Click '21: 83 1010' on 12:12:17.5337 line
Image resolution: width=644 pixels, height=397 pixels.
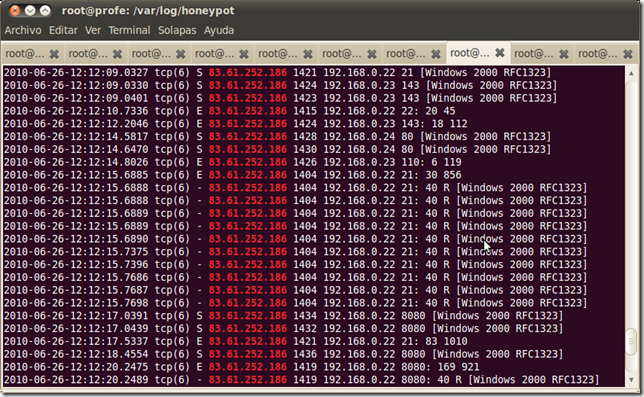point(435,341)
